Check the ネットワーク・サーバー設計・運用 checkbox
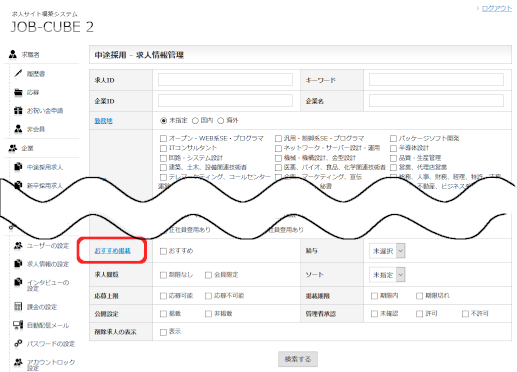517x372 pixels. click(x=278, y=148)
